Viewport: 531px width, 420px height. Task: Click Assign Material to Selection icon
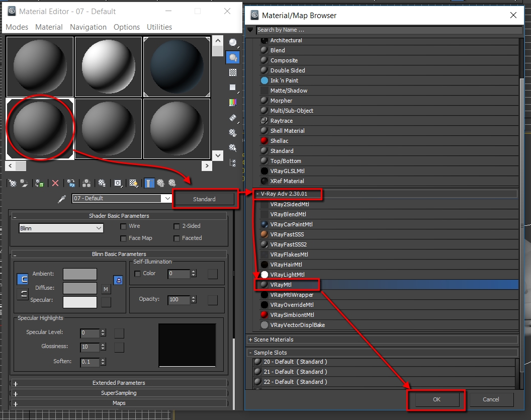(x=39, y=183)
